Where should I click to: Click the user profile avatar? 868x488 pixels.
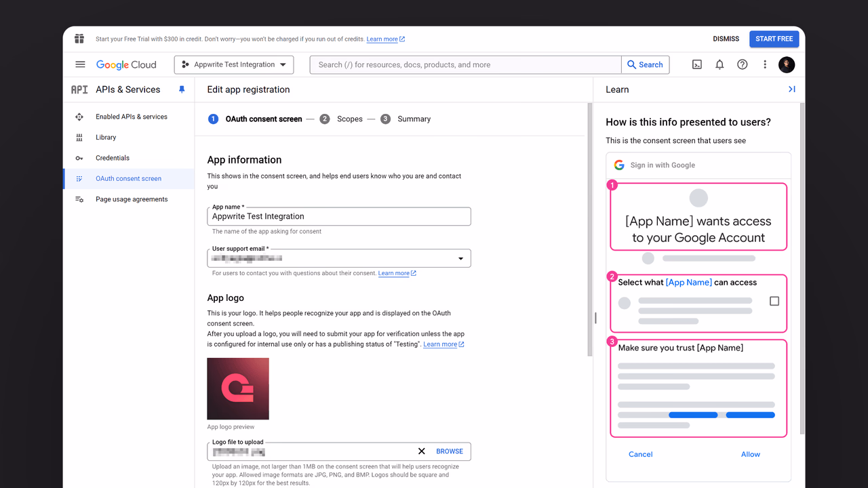(787, 64)
